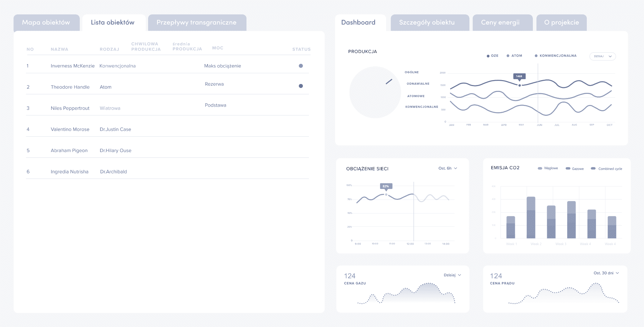The image size is (644, 327).
Task: Select the KONWENCJONALNE production category
Action: tap(422, 107)
